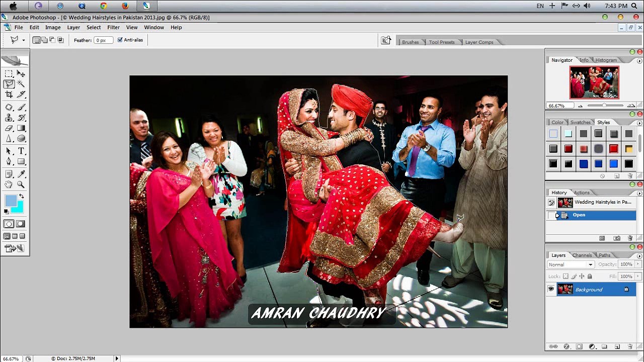Set history brush source for Open state
This screenshot has height=362, width=644.
click(551, 215)
